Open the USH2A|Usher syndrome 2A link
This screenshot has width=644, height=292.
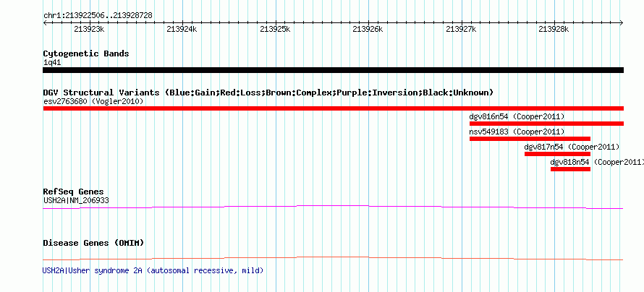click(x=153, y=270)
